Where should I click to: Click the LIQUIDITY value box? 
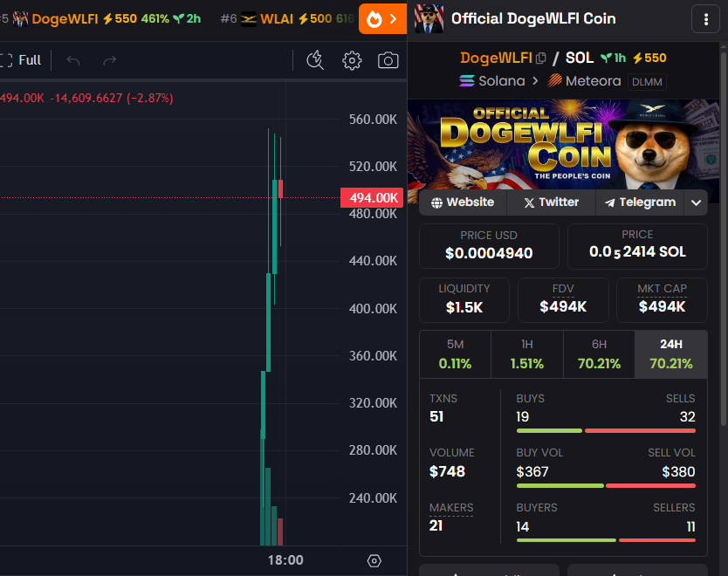pos(464,300)
